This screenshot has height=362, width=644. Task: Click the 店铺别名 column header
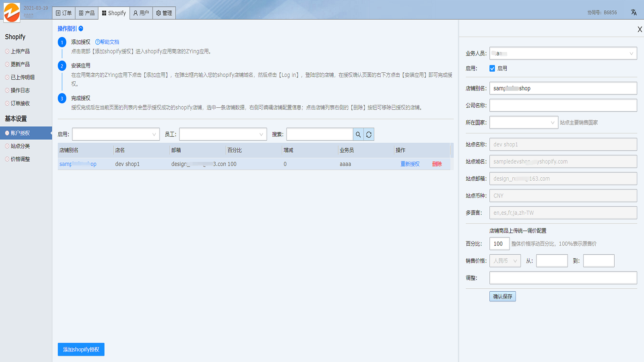click(69, 150)
